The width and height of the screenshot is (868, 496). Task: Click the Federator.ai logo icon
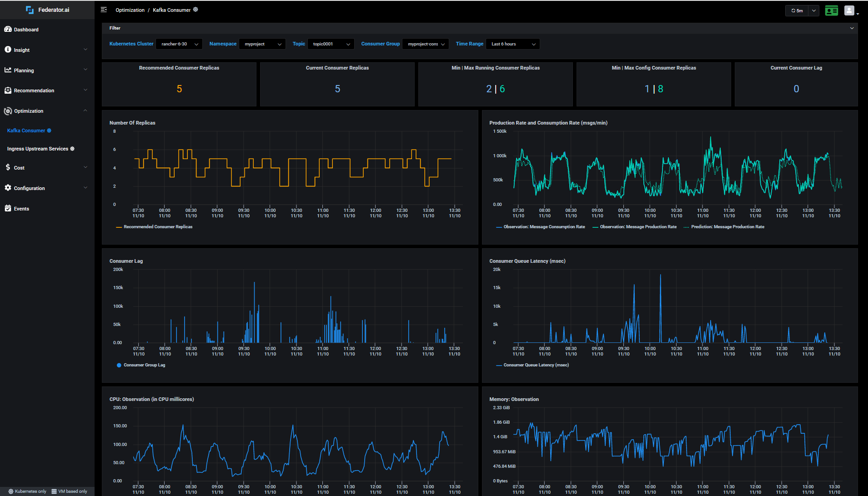coord(30,10)
